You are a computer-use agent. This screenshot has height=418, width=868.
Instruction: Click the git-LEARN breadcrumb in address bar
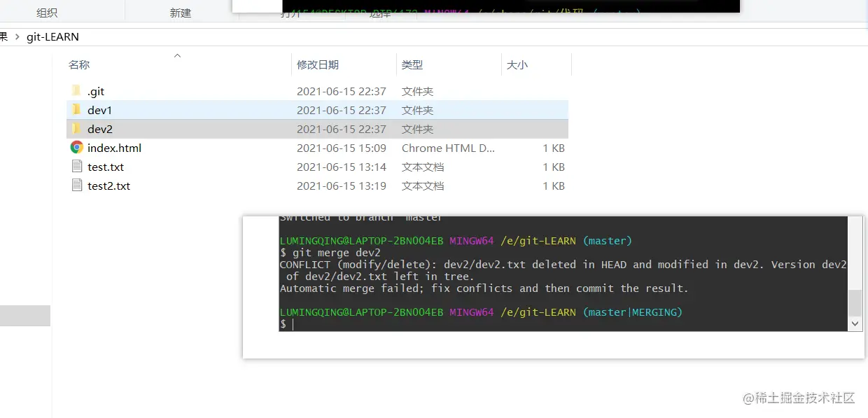tap(52, 36)
